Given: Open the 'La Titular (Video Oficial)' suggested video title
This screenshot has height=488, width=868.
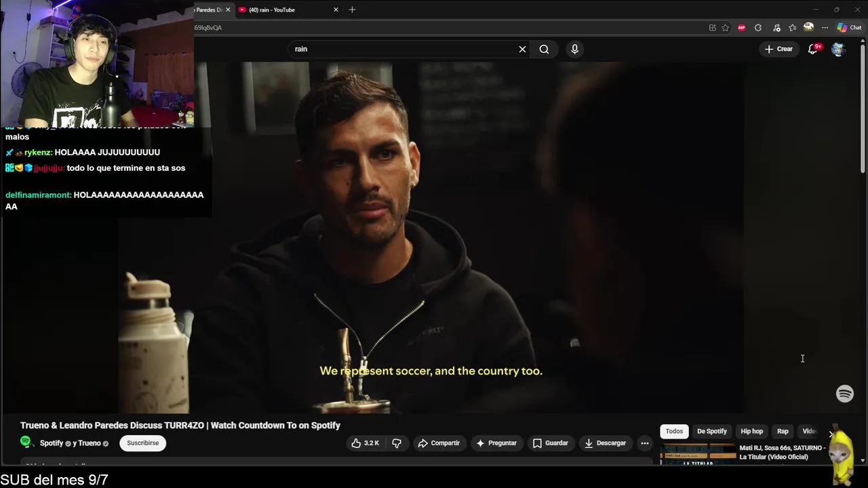Looking at the screenshot, I should 783,452.
